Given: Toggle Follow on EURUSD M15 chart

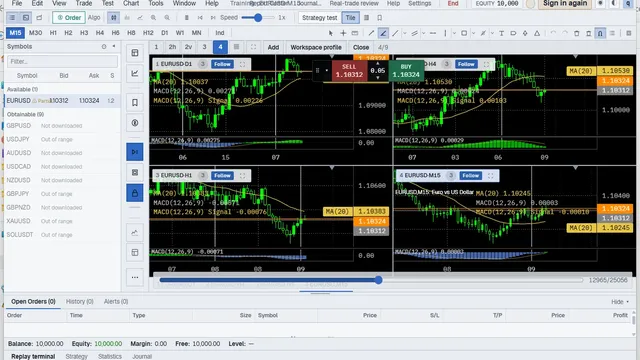Looking at the screenshot, I should click(x=471, y=176).
